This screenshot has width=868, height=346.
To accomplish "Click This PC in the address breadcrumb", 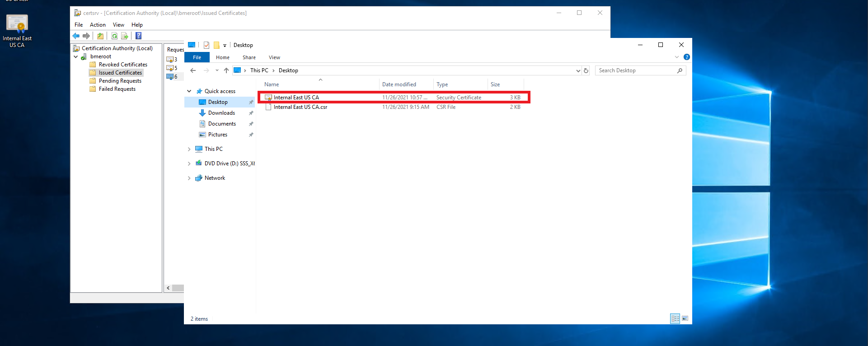I will pyautogui.click(x=259, y=70).
